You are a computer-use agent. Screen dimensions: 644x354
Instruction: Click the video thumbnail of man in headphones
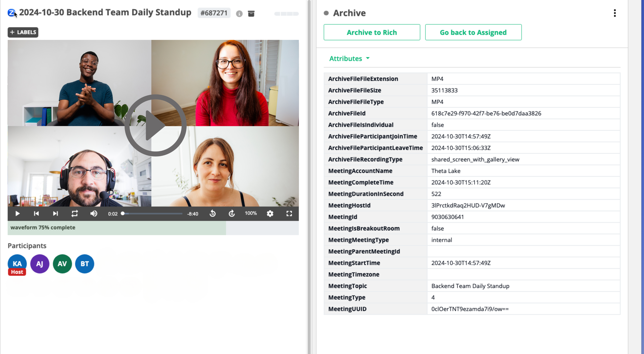pyautogui.click(x=79, y=166)
